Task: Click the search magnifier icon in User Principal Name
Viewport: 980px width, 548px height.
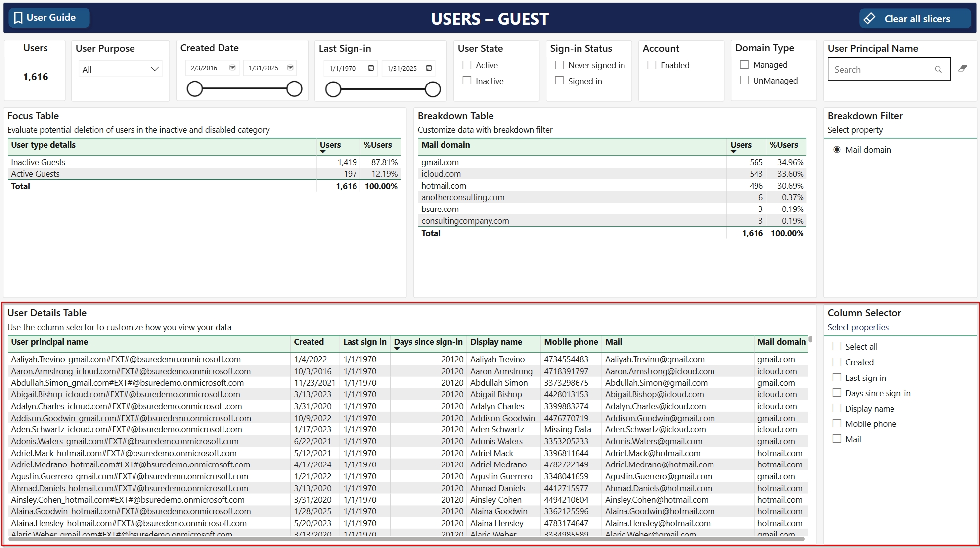Action: click(938, 70)
